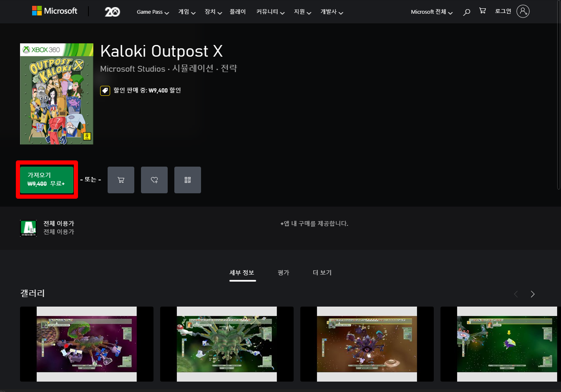Click the Kaloki Outpost X title

(161, 51)
